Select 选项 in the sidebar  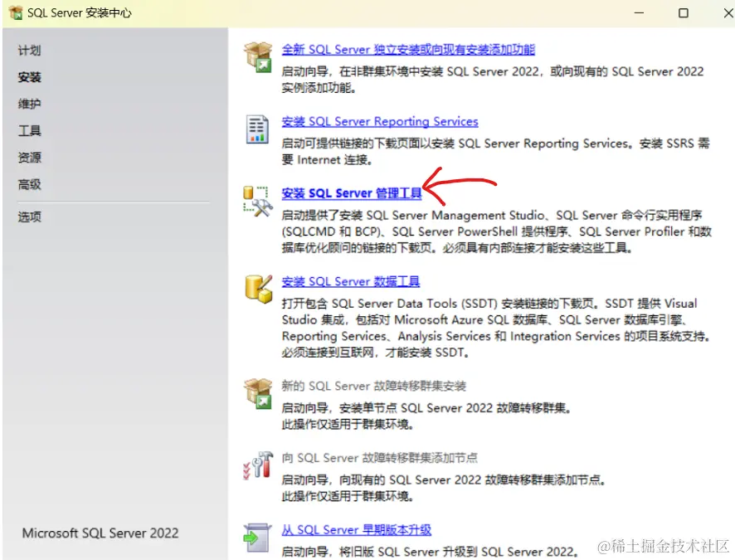(29, 217)
